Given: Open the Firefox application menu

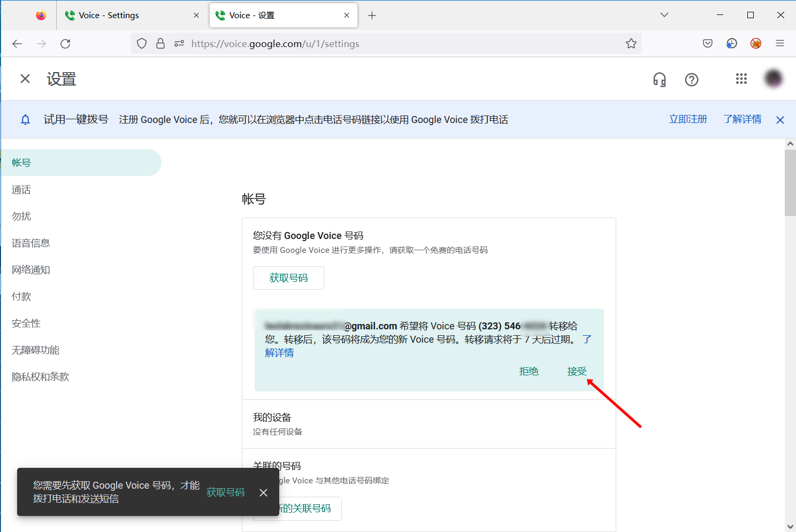Looking at the screenshot, I should [780, 44].
